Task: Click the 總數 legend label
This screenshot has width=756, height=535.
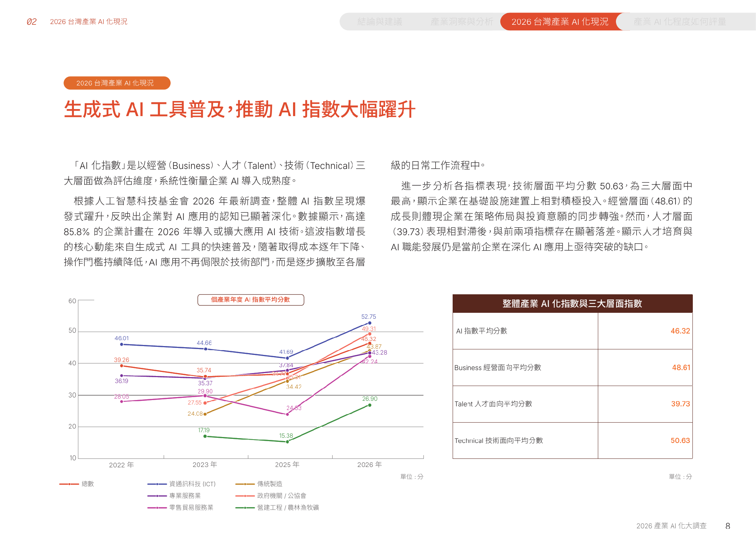Action: pos(88,484)
